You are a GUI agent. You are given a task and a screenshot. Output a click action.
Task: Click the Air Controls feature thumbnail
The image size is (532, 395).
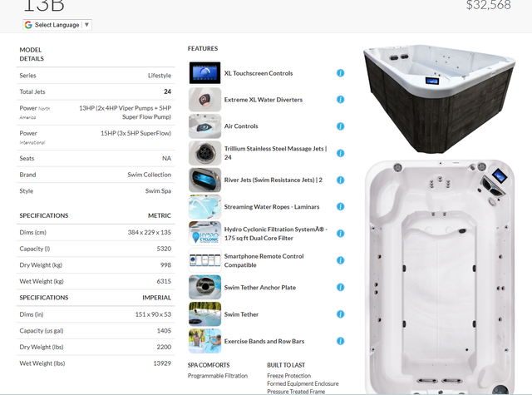(204, 126)
